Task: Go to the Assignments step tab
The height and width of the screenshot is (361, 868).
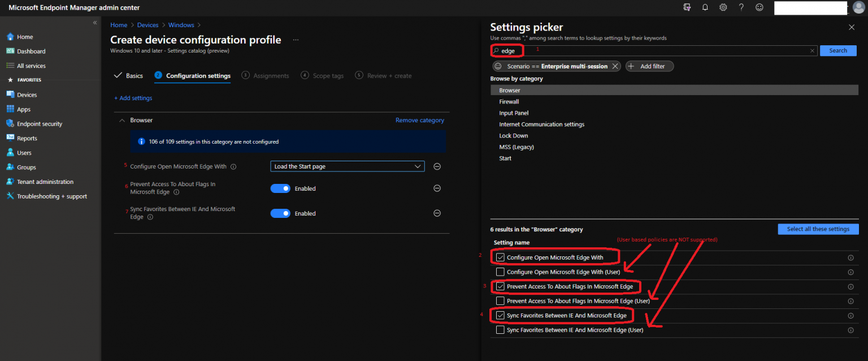Action: [x=265, y=76]
